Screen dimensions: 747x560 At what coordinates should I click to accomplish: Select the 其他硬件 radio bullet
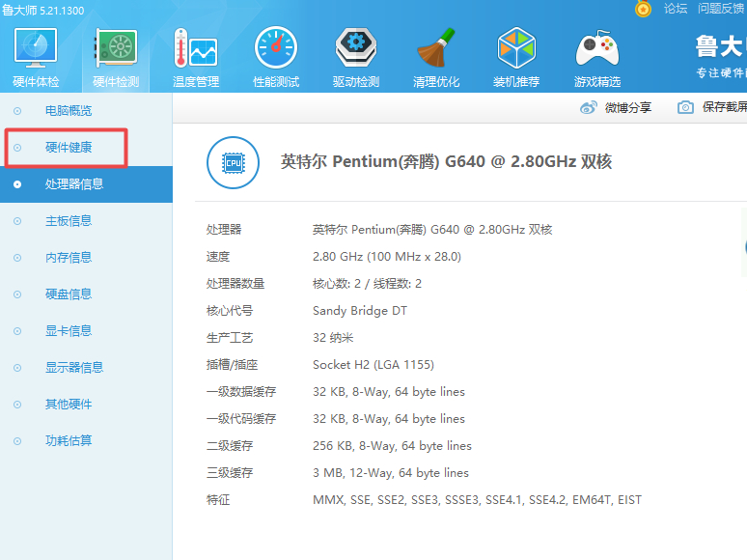(x=17, y=405)
